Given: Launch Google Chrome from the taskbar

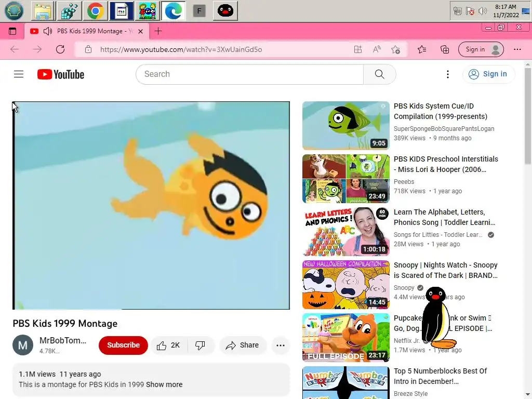Looking at the screenshot, I should [x=96, y=11].
